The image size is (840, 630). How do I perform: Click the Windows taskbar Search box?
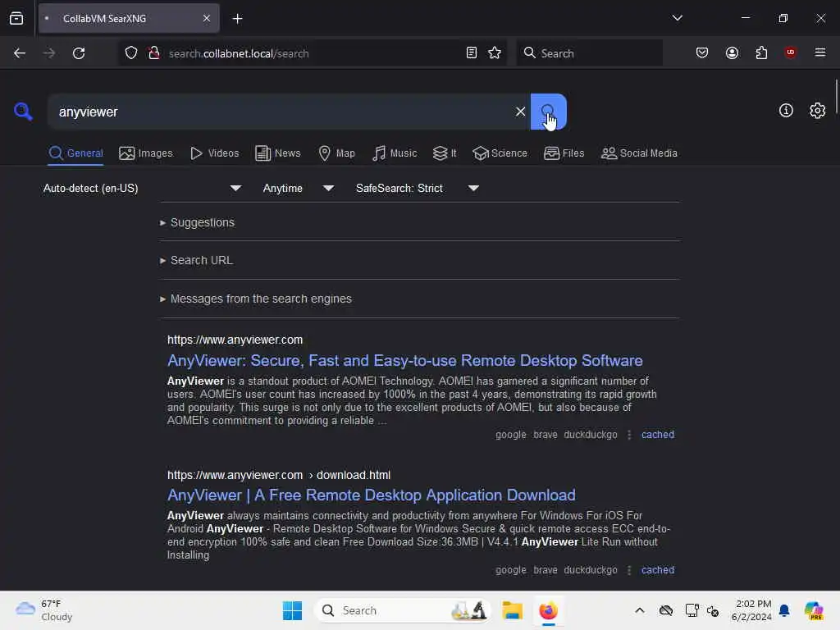pos(403,610)
